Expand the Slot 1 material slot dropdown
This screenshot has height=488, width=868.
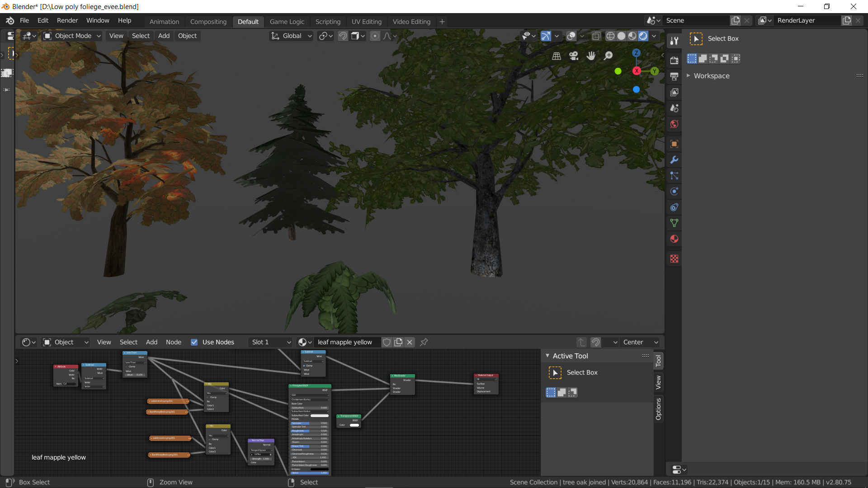click(x=270, y=342)
